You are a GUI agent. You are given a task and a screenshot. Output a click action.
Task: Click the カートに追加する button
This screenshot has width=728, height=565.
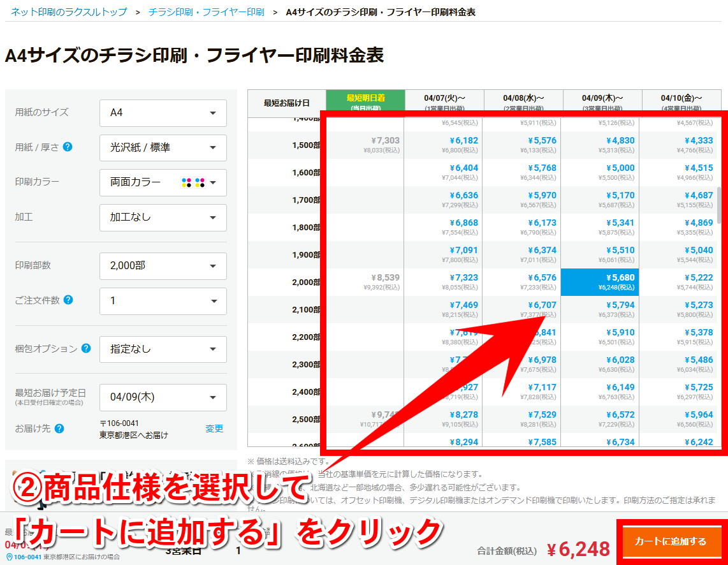pyautogui.click(x=671, y=541)
